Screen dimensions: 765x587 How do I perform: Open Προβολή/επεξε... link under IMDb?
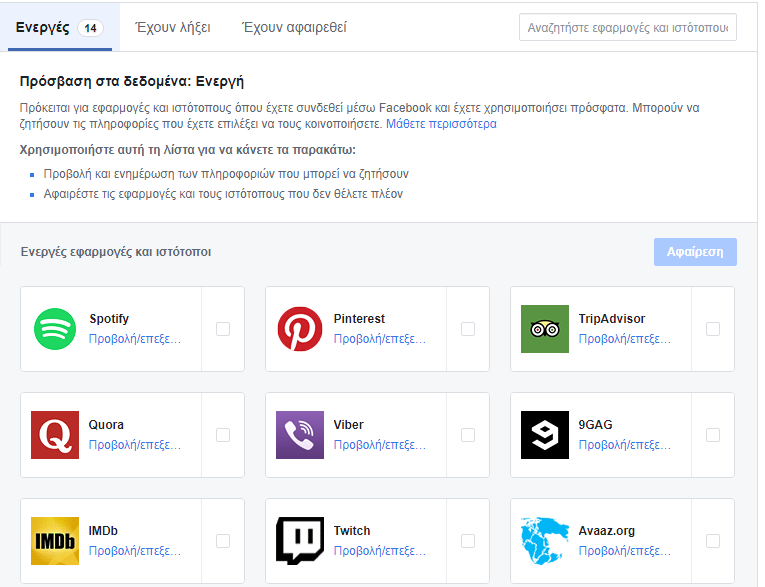[135, 550]
